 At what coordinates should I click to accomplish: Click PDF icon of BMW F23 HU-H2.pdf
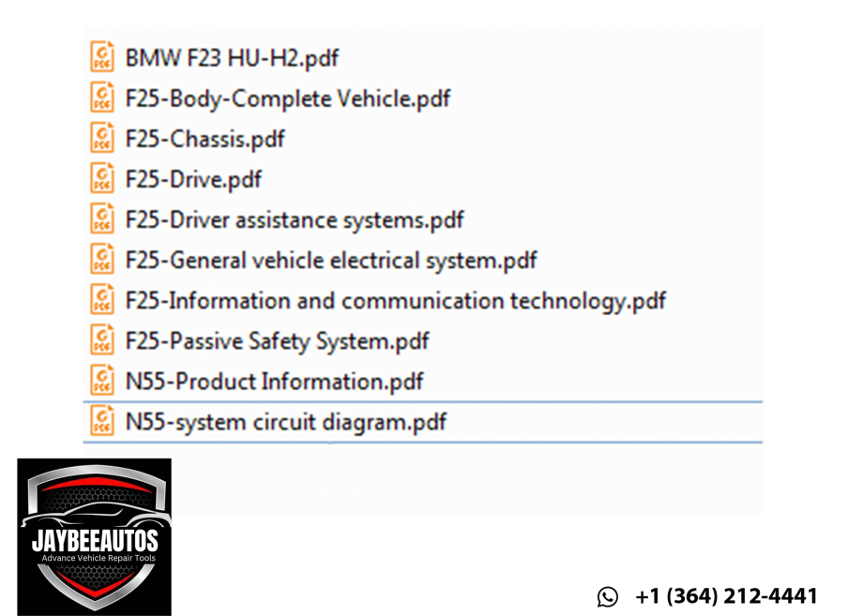click(x=102, y=56)
